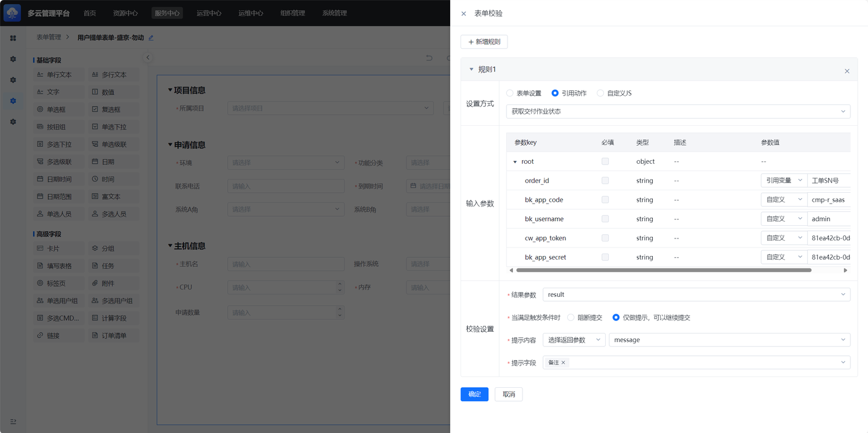Click the 确定 confirm button
The image size is (868, 433).
474,394
